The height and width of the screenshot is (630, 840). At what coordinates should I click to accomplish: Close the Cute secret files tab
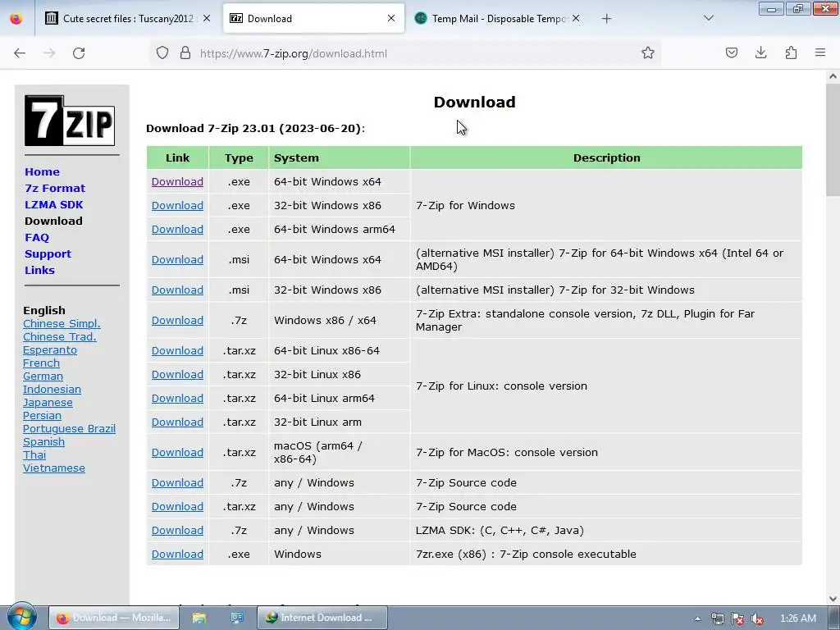coord(207,18)
